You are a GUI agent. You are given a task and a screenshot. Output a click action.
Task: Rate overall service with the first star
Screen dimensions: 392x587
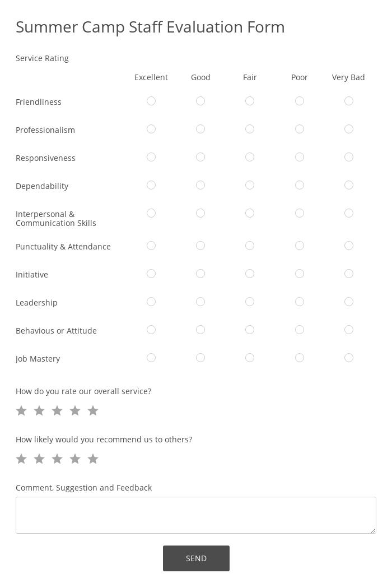21,411
